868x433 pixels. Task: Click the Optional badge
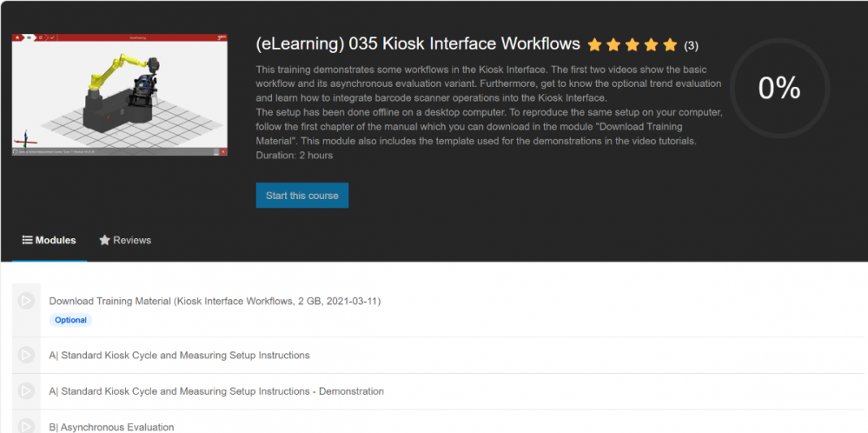point(70,320)
